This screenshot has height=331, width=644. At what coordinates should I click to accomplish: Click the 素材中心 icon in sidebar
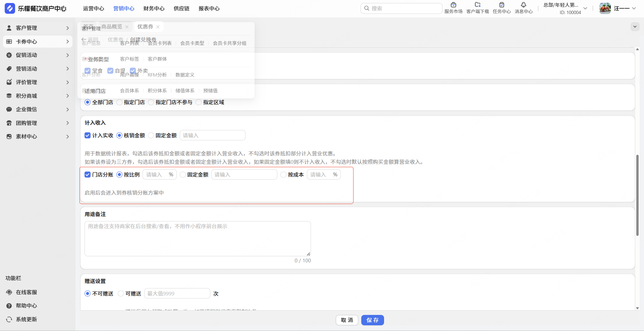(x=9, y=137)
